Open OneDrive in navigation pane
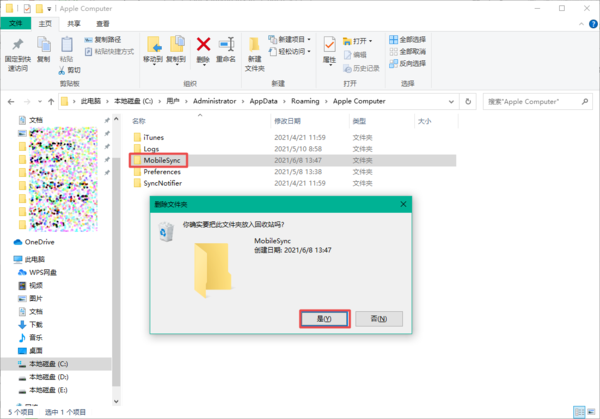Viewport: 600px width, 419px height. click(34, 242)
